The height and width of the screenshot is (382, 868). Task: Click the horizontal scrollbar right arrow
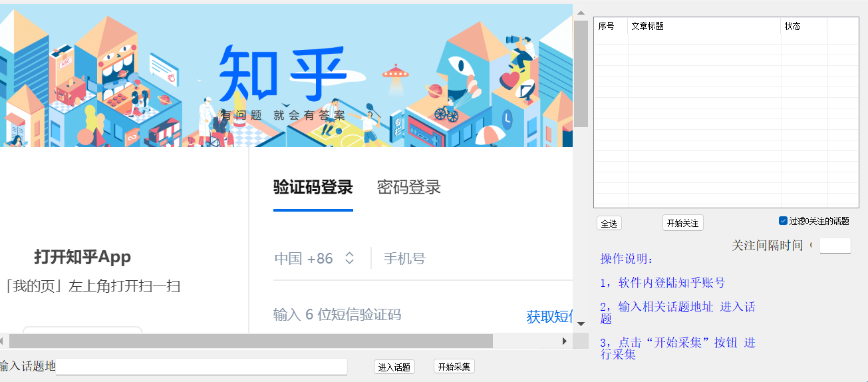click(x=565, y=341)
